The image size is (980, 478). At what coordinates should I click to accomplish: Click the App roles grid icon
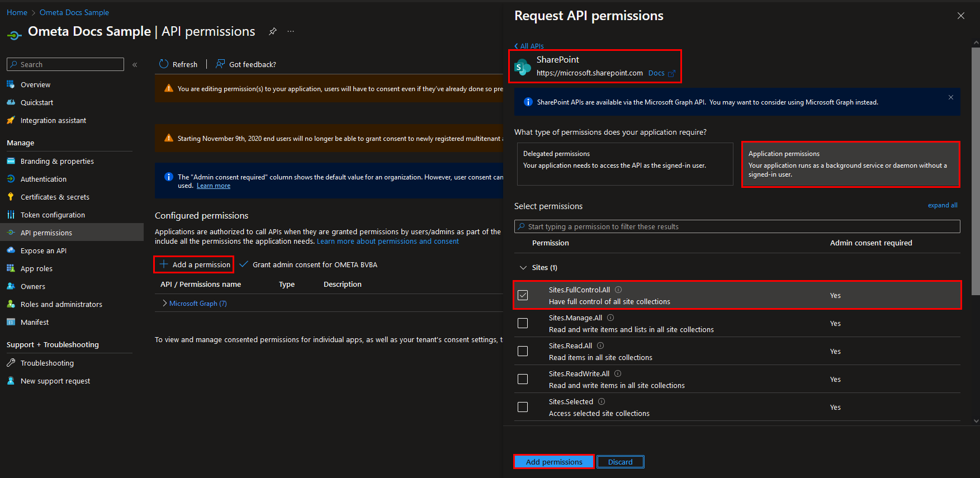pos(11,268)
